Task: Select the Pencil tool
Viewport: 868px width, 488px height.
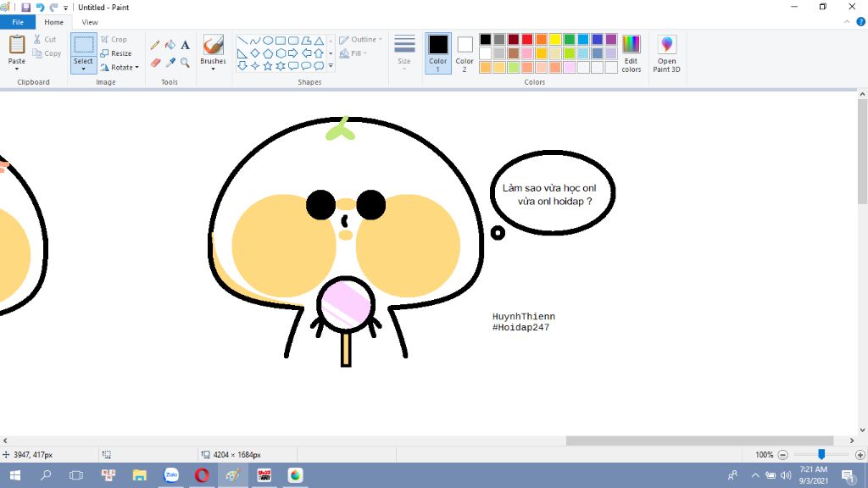Action: point(155,45)
